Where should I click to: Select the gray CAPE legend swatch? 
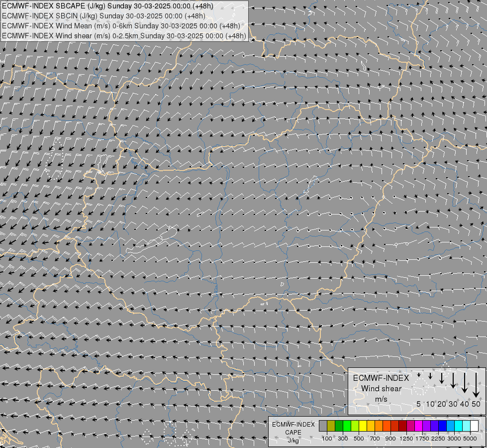323,426
